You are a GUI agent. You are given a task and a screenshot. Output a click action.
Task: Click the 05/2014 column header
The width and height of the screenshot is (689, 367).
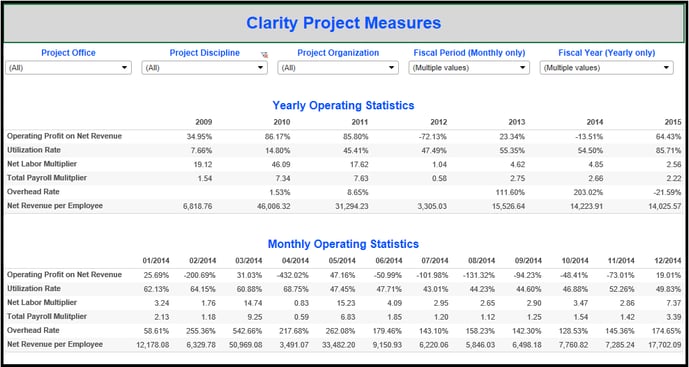[342, 261]
